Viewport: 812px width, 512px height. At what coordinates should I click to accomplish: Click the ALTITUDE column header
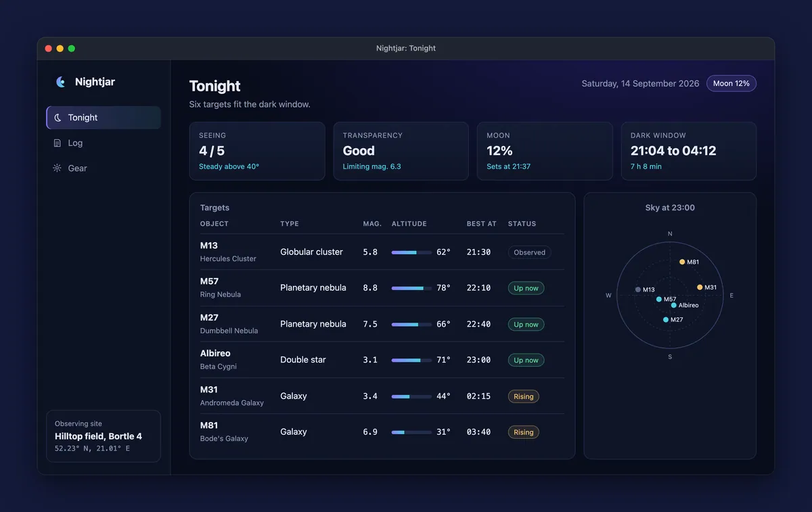click(x=409, y=224)
